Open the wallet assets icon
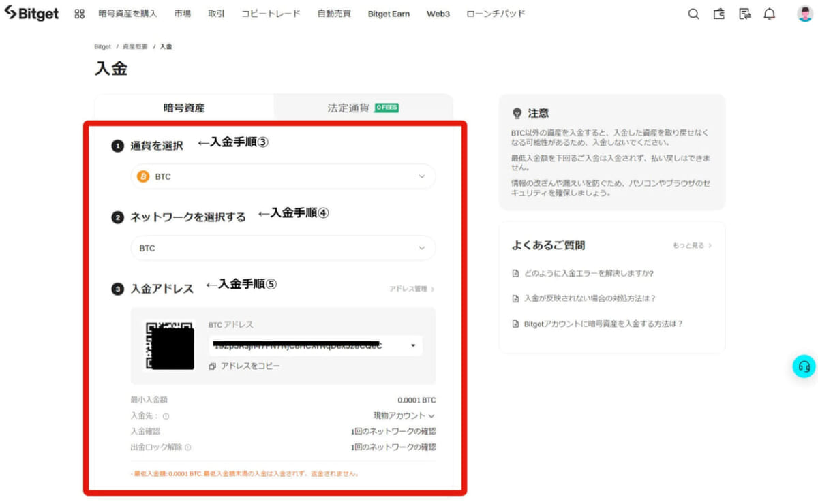The width and height of the screenshot is (818, 504). 719,14
